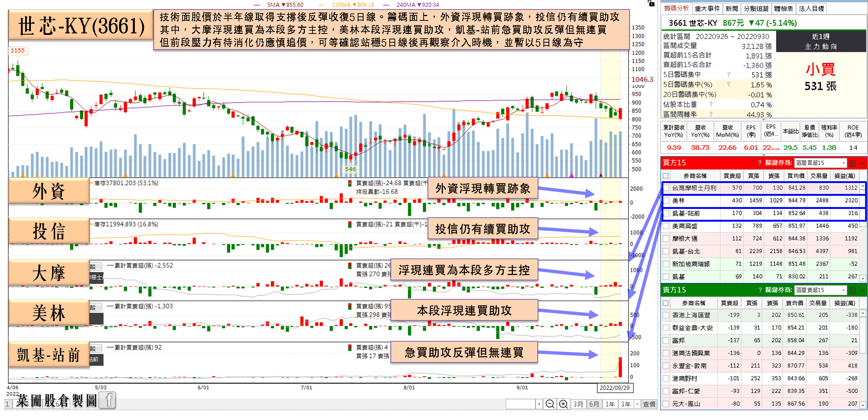Tick the checkbox for 美林 row

point(666,201)
